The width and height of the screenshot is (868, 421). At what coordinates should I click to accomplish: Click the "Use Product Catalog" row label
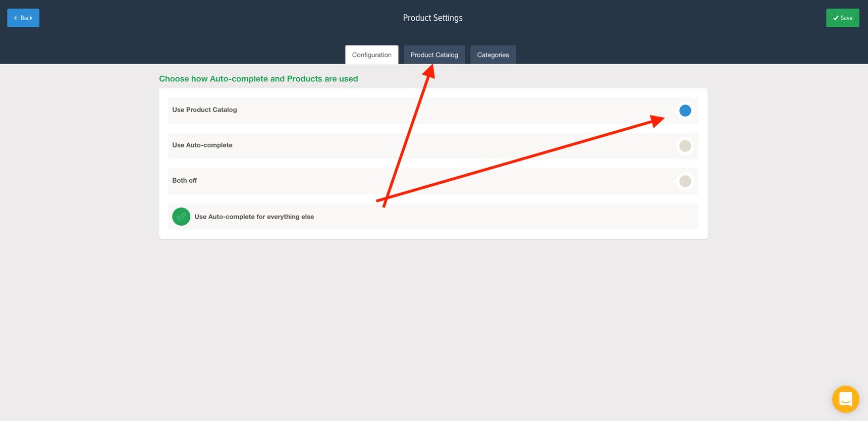[204, 110]
